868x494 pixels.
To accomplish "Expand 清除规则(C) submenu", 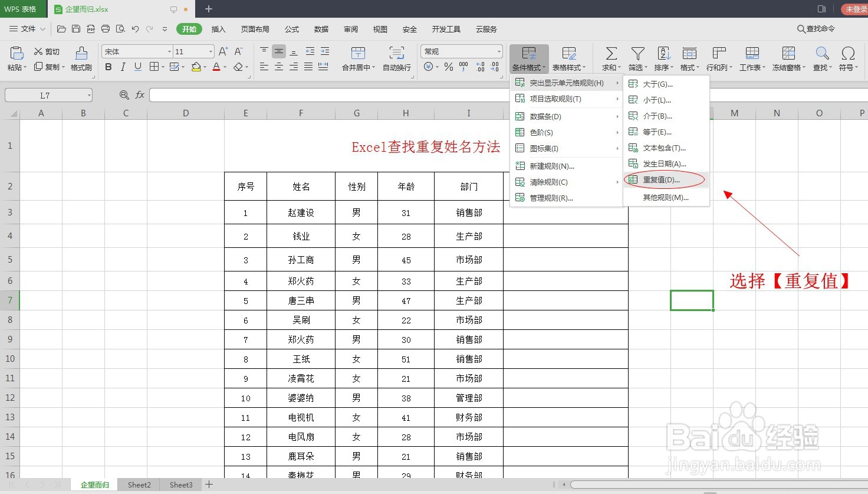I will click(566, 182).
